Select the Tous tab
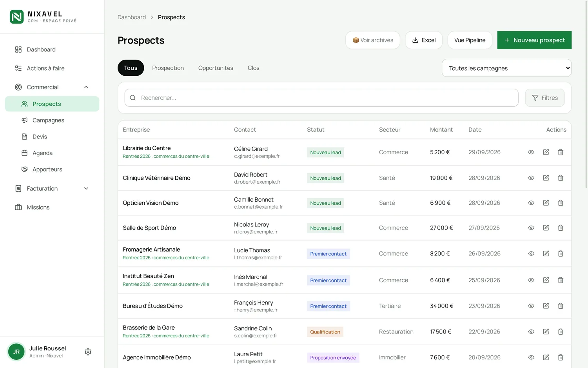 [131, 68]
